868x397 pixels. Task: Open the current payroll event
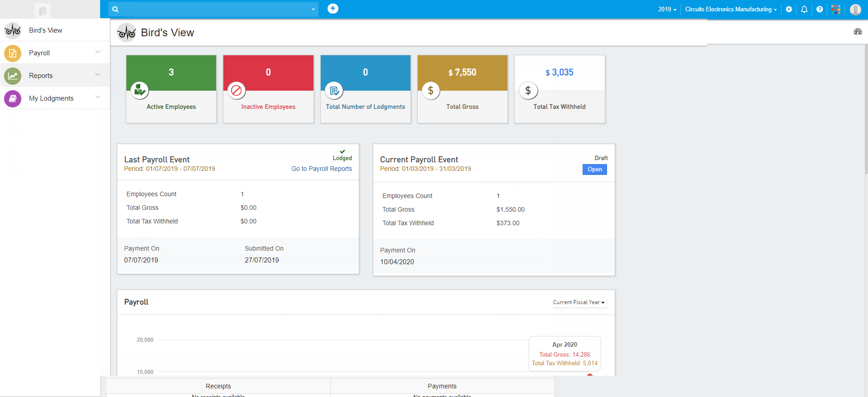tap(594, 169)
